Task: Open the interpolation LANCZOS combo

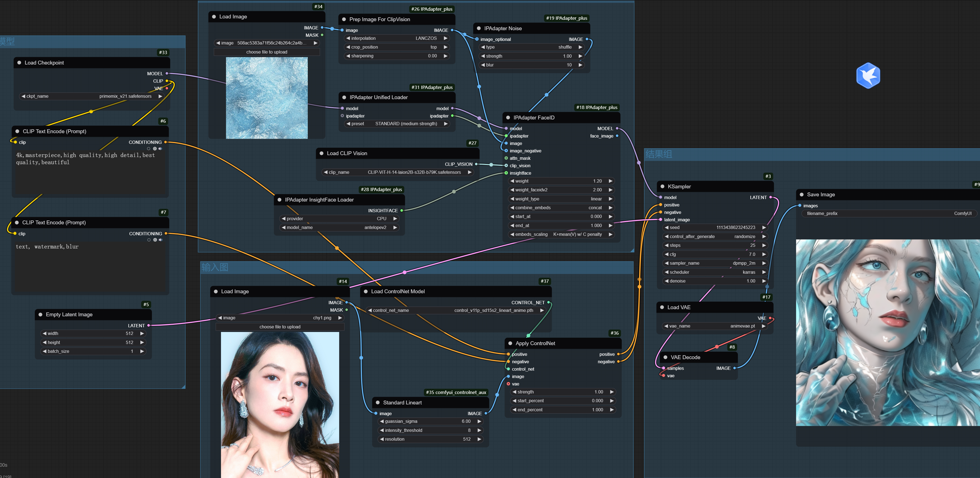Action: [397, 38]
